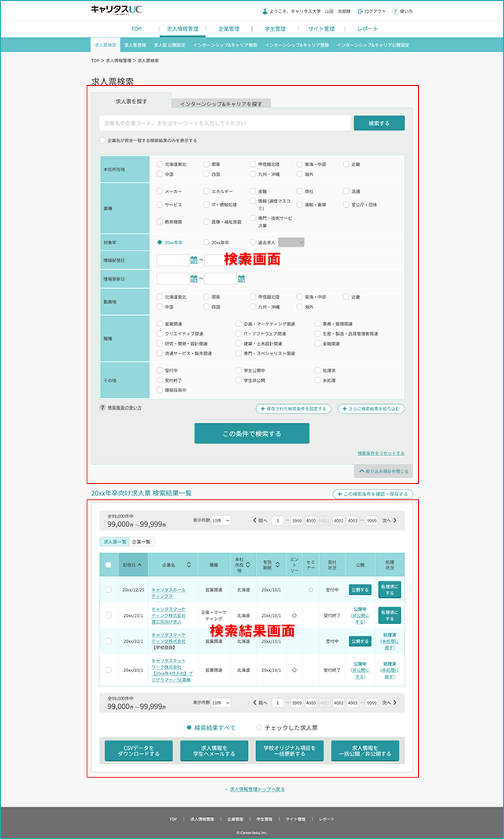This screenshot has height=839, width=504.
Task: Open the 過去求人 year dropdown
Action: (x=291, y=243)
